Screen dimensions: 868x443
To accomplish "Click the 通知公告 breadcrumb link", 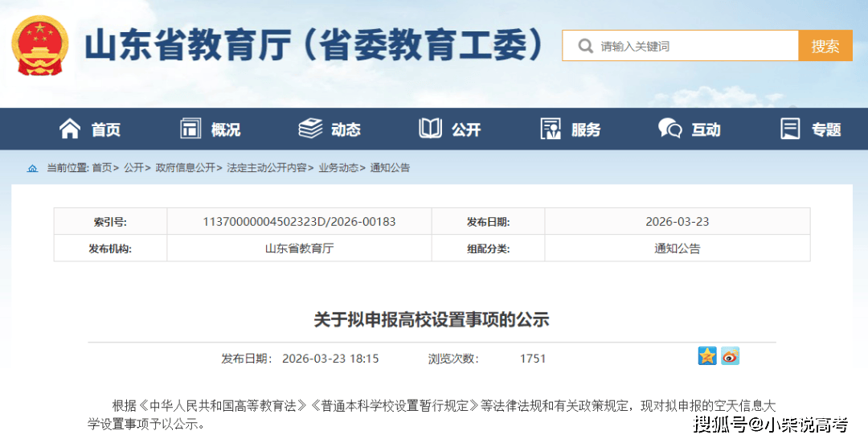I will click(x=390, y=168).
